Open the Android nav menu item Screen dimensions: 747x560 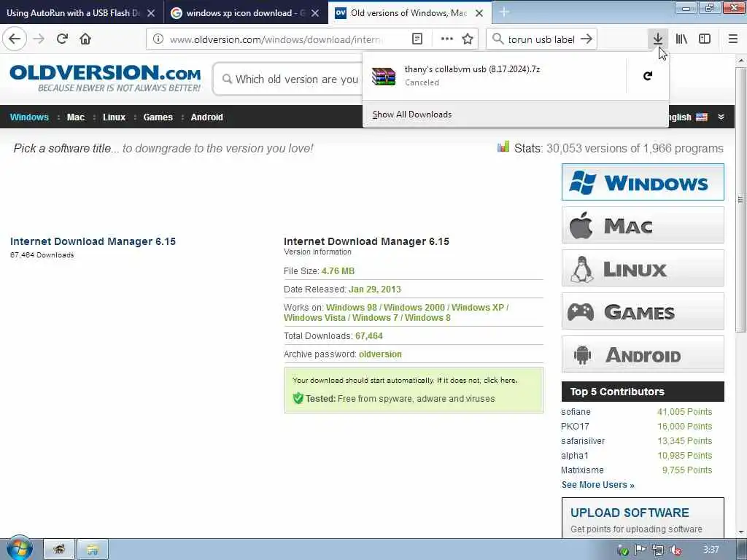click(x=206, y=117)
